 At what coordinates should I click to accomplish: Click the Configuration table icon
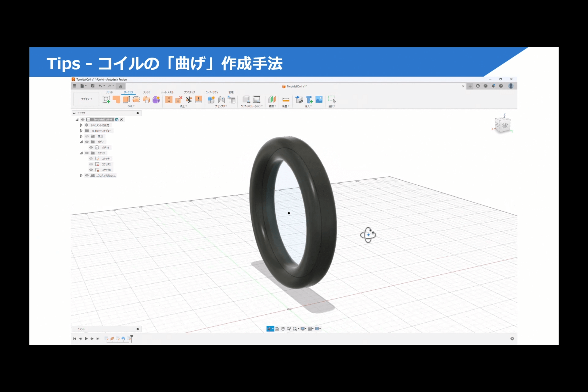257,100
